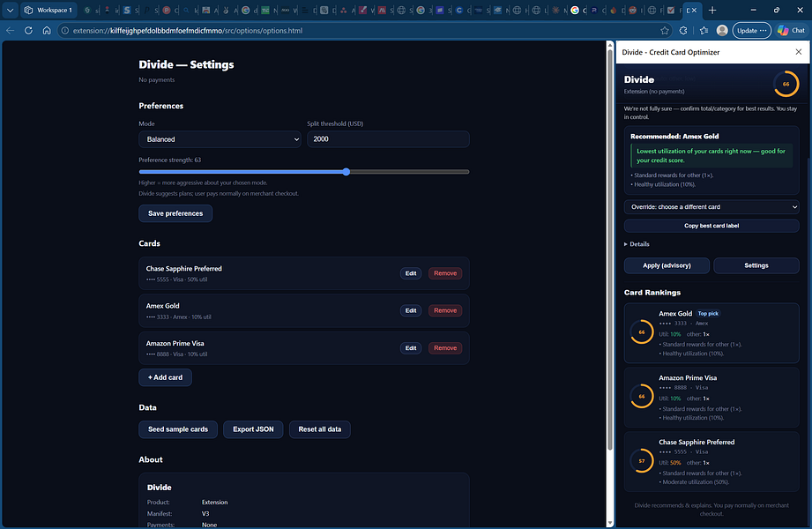Click Apply (advisory) in side panel
The image size is (812, 529).
click(667, 265)
